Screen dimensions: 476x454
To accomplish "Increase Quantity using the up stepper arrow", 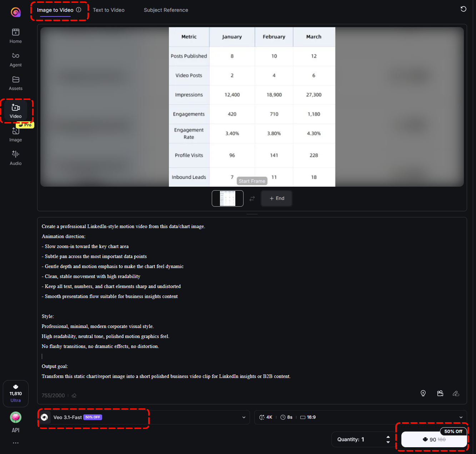I will (x=388, y=437).
